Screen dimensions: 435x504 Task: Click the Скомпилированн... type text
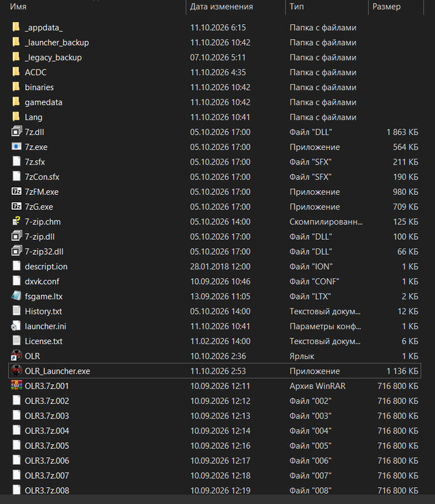point(326,222)
